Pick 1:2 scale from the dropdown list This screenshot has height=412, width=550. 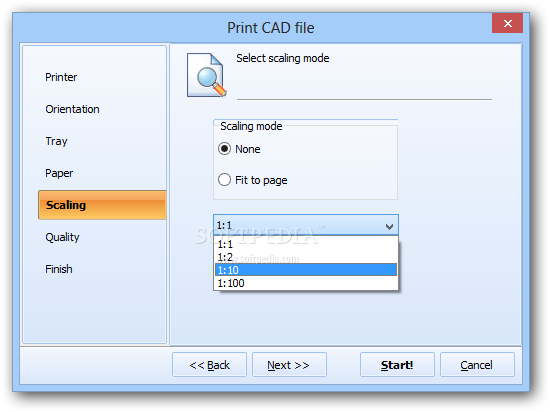coord(306,257)
